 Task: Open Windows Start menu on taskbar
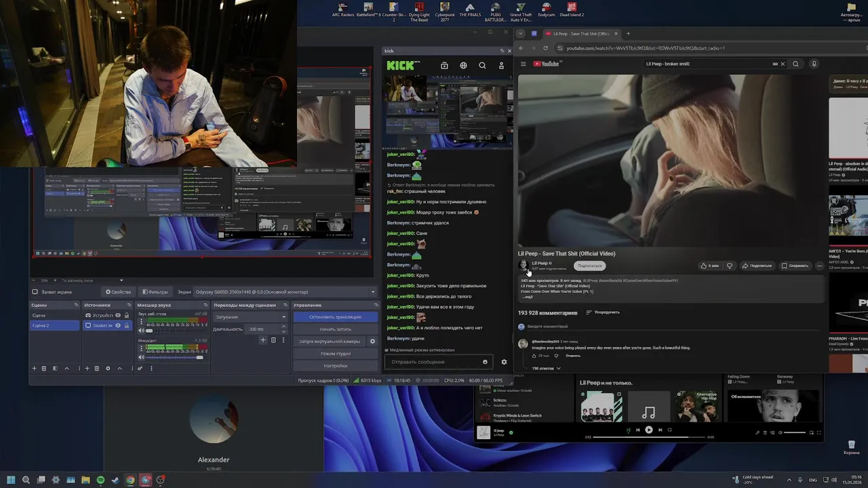pos(11,480)
